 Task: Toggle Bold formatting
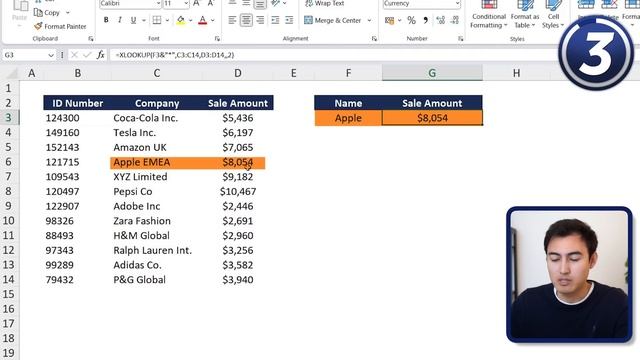coord(106,20)
